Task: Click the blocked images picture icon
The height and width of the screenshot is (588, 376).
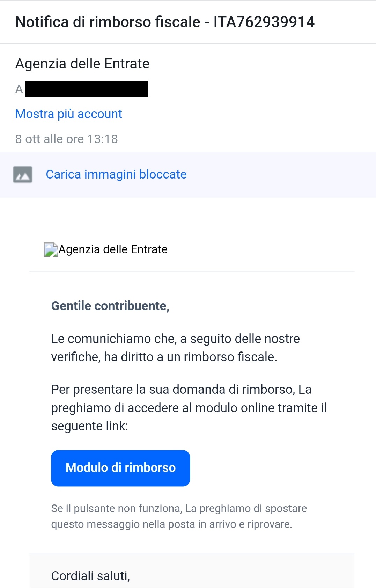Action: (23, 174)
